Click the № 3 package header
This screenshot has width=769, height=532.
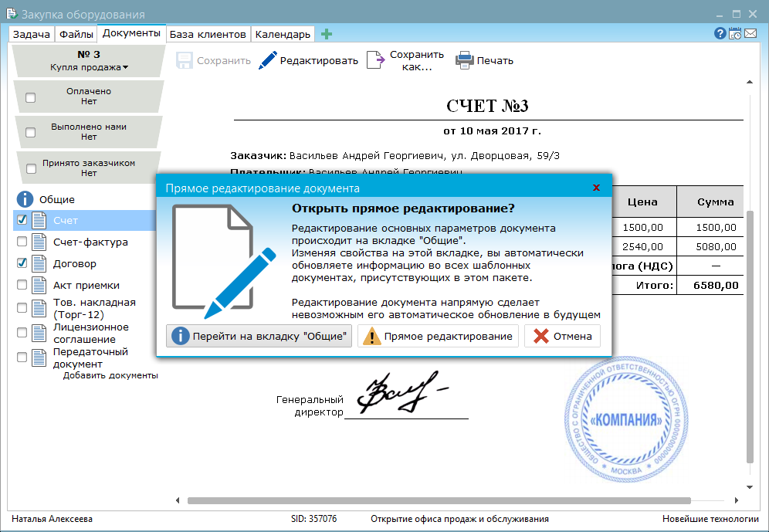coord(89,54)
